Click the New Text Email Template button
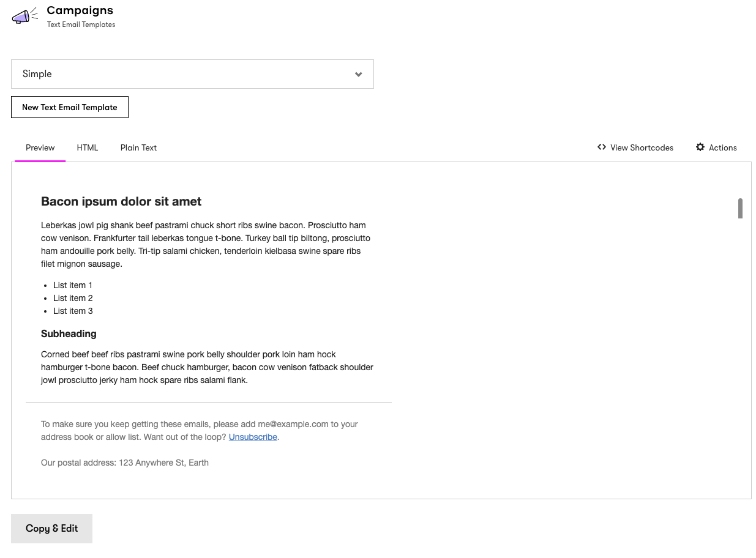This screenshot has height=558, width=756. (x=69, y=106)
